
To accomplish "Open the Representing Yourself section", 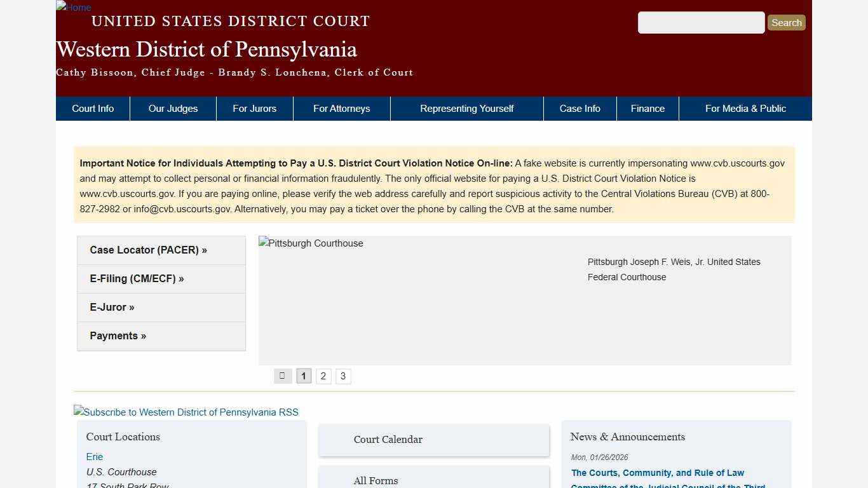I will pyautogui.click(x=466, y=108).
